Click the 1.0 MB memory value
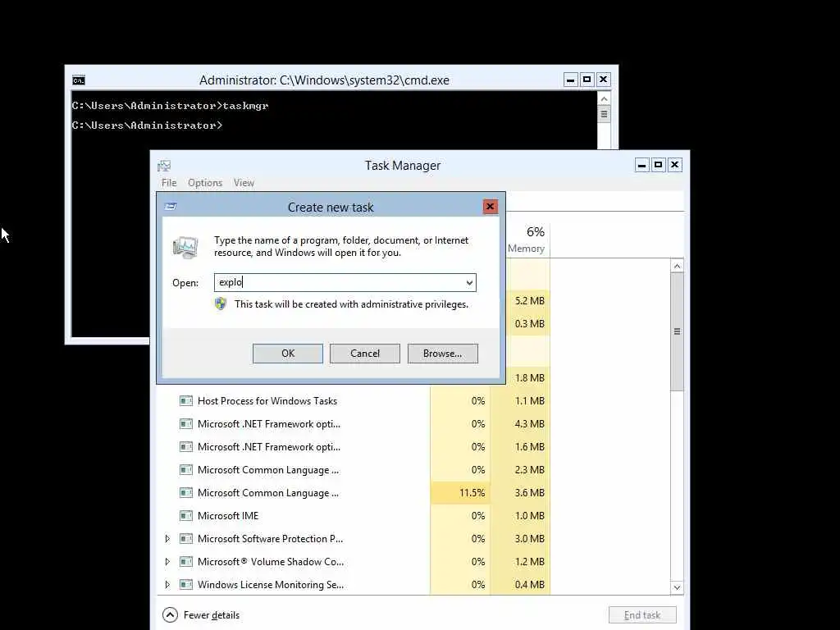The image size is (840, 630). [529, 516]
